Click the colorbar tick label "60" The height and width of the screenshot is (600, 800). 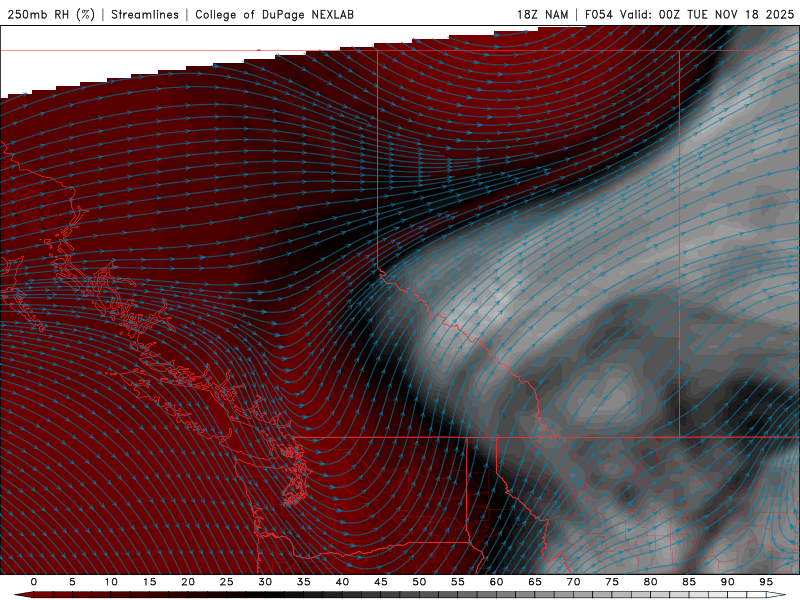pos(496,582)
